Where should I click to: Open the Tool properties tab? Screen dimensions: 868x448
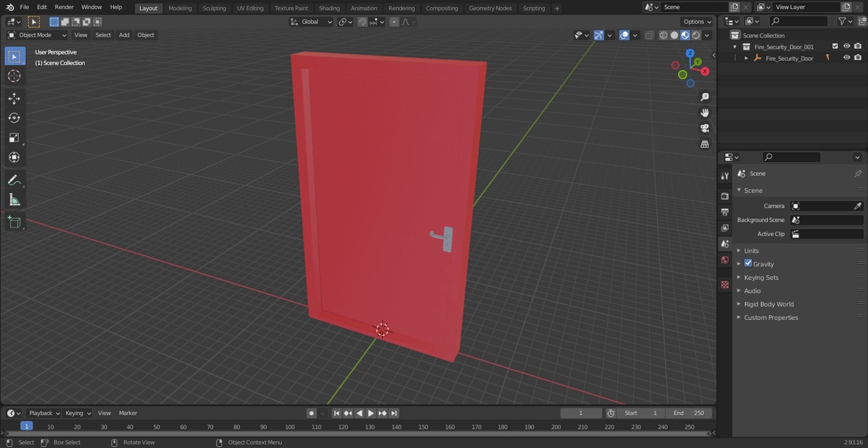tap(725, 176)
